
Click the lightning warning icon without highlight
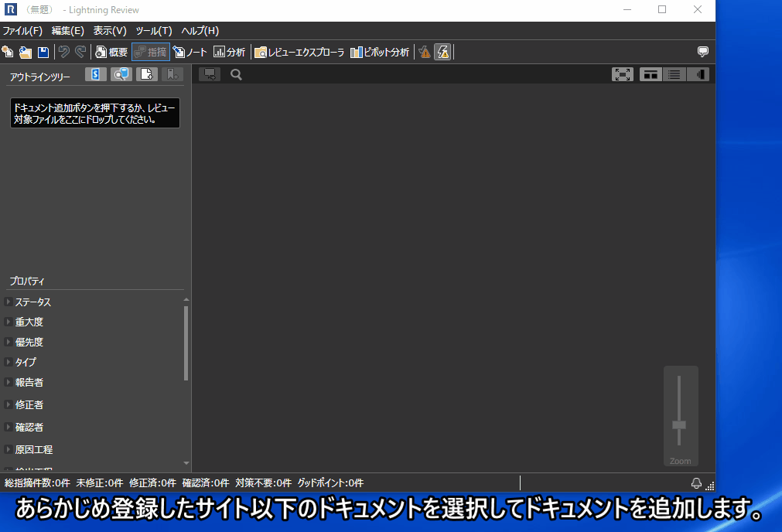425,52
